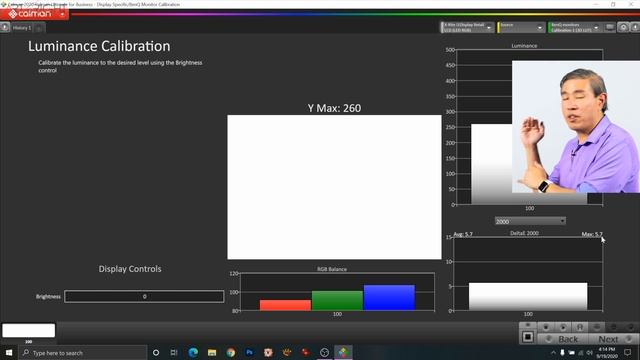Click the display panel icon after BenQ dropdown
This screenshot has height=360, width=640.
point(609,27)
